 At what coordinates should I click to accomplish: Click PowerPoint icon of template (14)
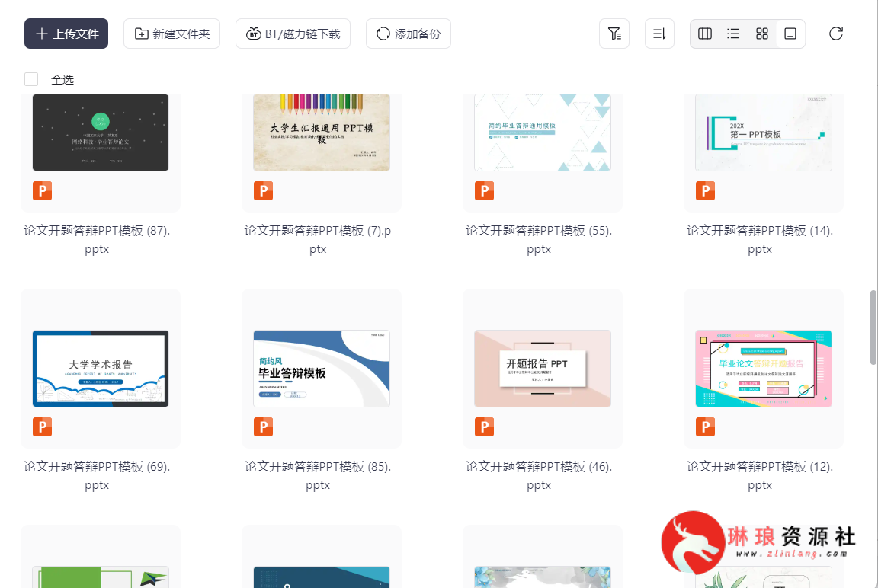point(706,190)
